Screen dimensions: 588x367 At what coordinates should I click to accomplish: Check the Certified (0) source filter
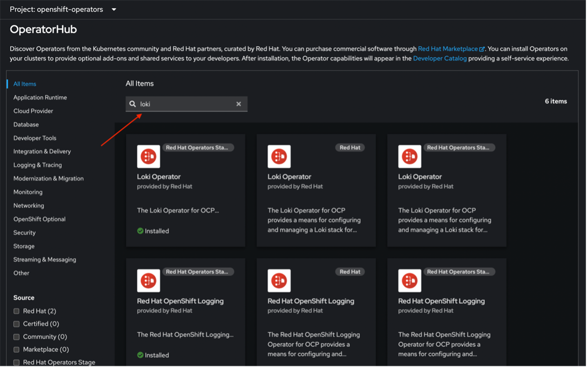tap(17, 324)
